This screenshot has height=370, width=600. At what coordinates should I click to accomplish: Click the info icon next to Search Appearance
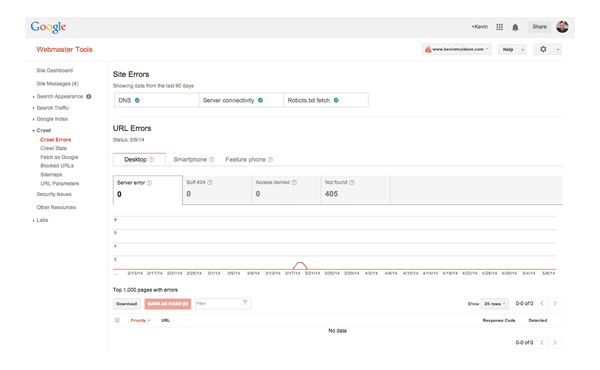click(x=89, y=96)
